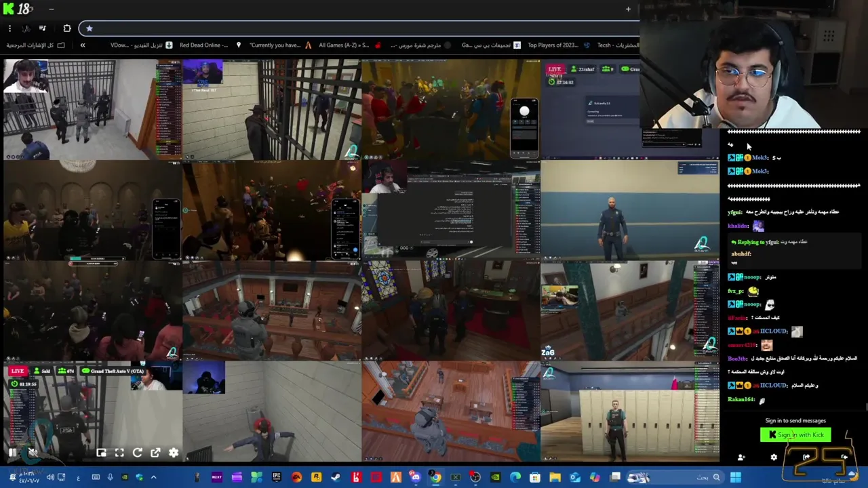Open the VLC cone icon on taskbar
Viewport: 868px width, 488px height.
point(395,478)
